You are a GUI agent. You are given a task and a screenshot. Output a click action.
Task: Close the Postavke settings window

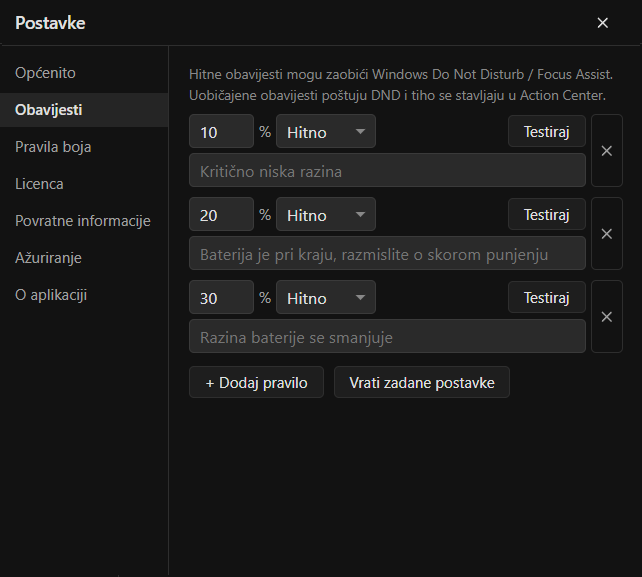[602, 23]
